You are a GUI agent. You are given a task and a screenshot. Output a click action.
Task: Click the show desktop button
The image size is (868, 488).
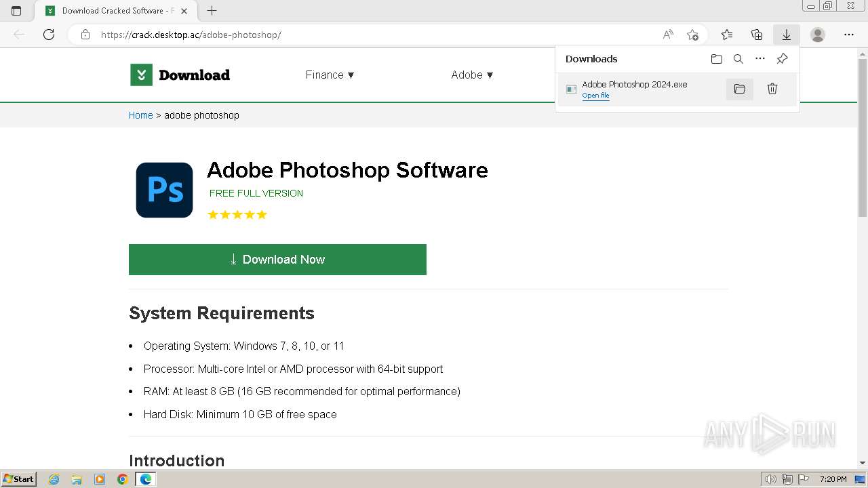[x=860, y=479]
